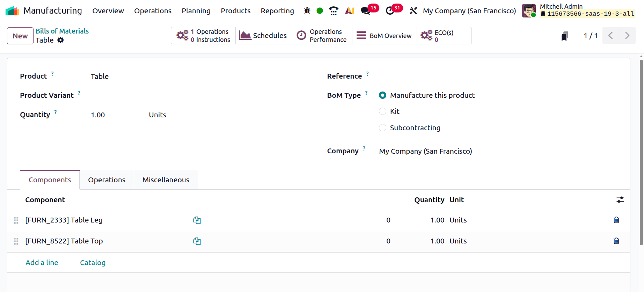The width and height of the screenshot is (644, 292).
Task: Switch to the Operations tab
Action: coord(107,180)
